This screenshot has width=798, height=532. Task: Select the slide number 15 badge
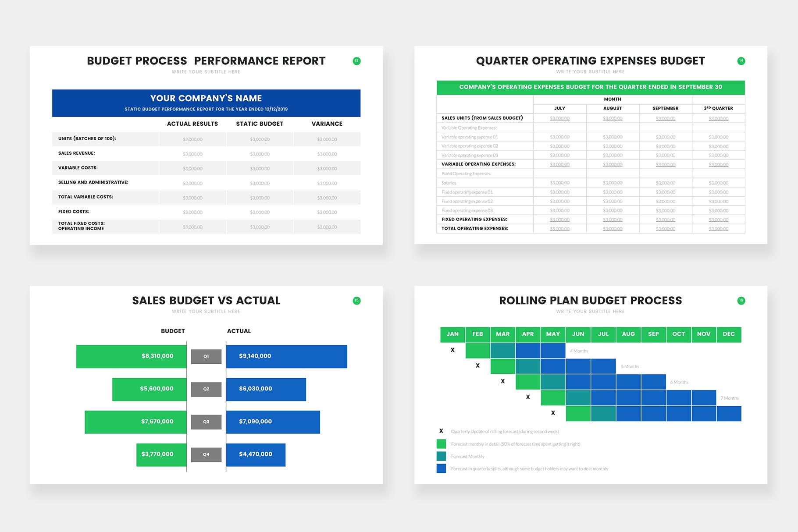[356, 301]
